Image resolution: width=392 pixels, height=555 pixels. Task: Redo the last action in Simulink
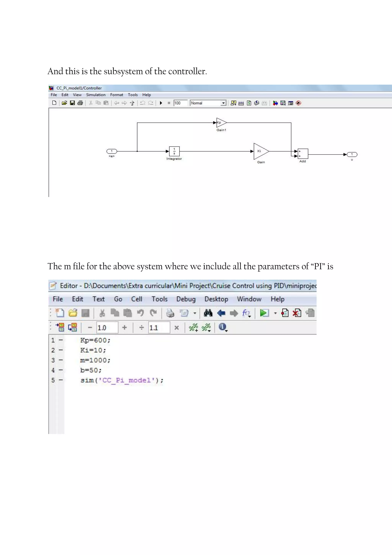pos(151,103)
